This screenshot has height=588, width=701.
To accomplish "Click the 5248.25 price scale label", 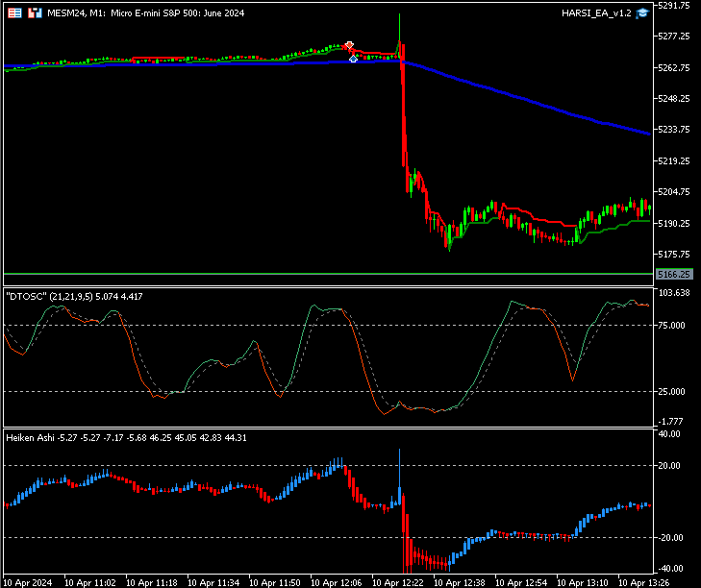I will (674, 98).
